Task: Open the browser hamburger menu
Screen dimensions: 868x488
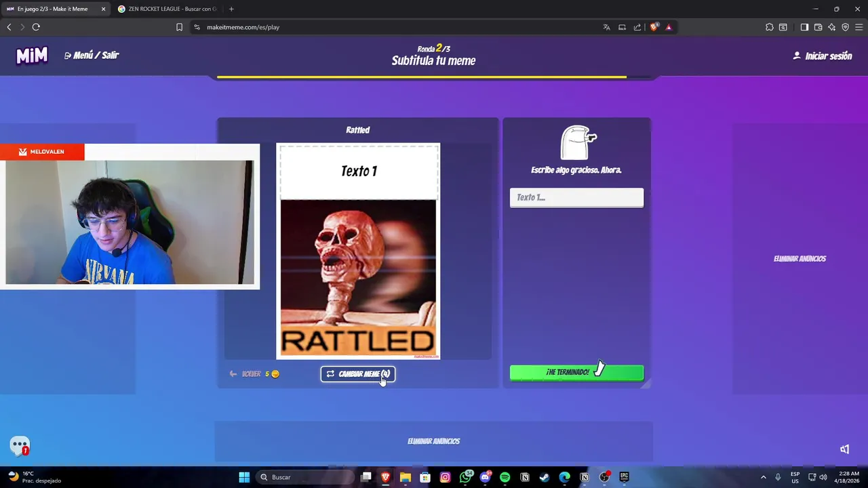Action: click(x=859, y=27)
